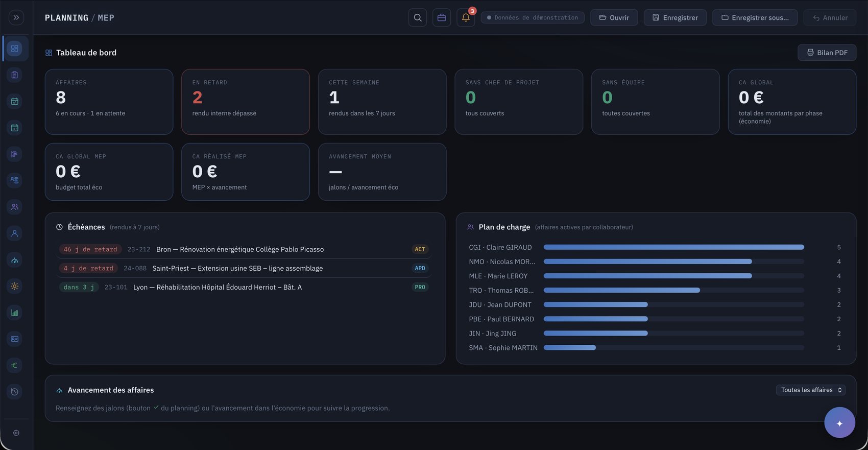Screen dimensions: 868x450
Task: Click Claire GIRAUD's workload bar
Action: click(673, 247)
